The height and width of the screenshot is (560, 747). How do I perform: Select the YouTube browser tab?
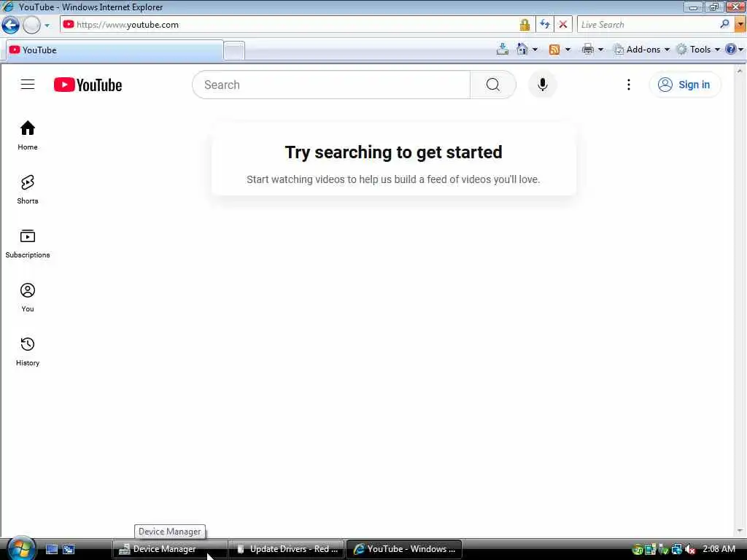(115, 50)
